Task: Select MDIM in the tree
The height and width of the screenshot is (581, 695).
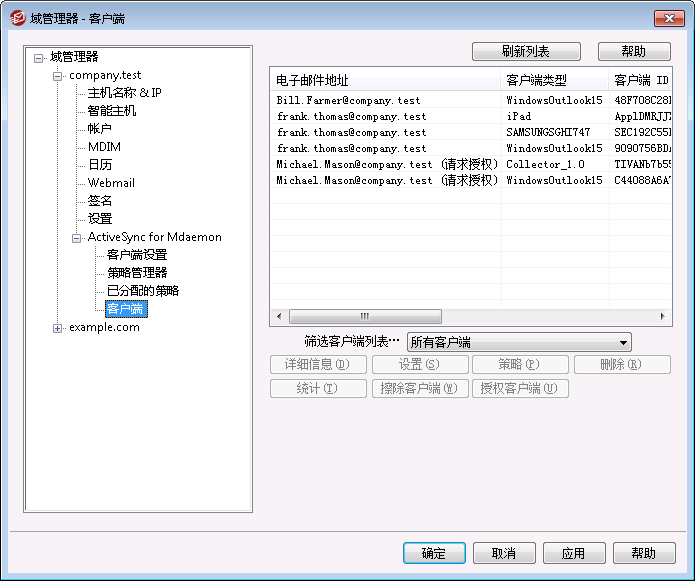Action: coord(104,147)
